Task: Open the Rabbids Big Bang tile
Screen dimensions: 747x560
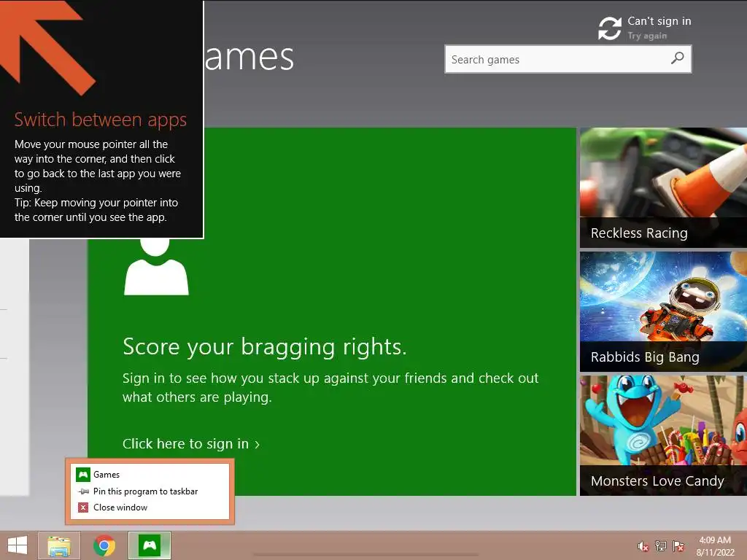Action: [663, 311]
